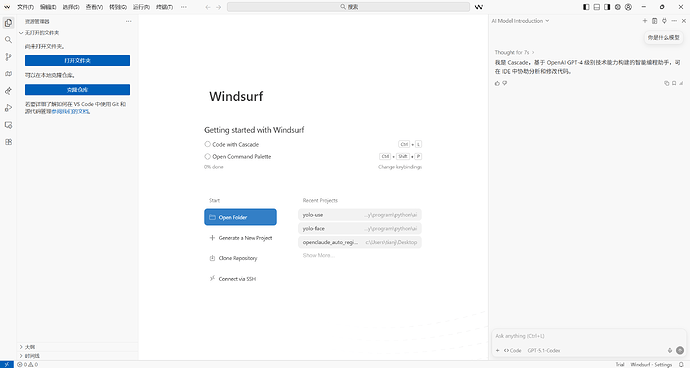Send the message with round arrow button

[x=680, y=350]
